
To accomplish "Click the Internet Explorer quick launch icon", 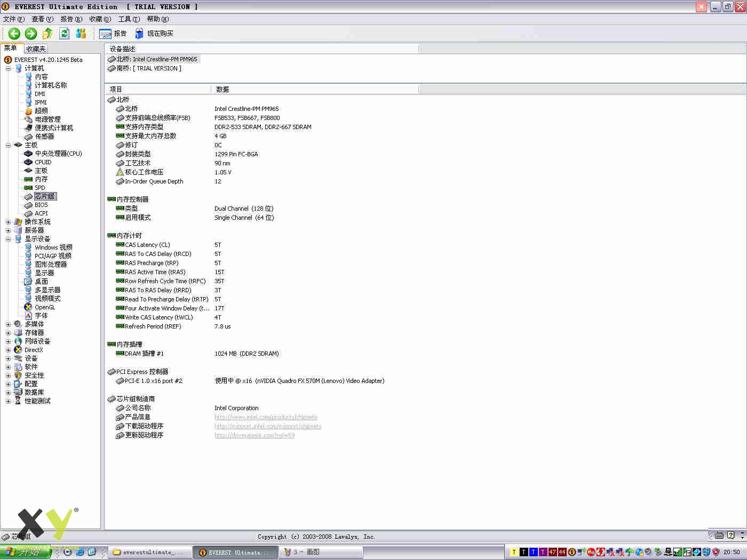I will click(x=80, y=552).
